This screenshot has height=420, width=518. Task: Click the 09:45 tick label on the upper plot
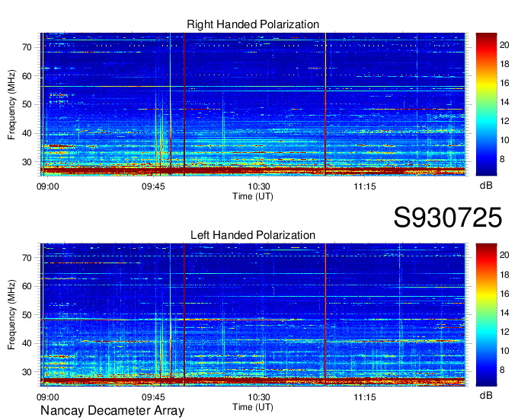coord(153,186)
